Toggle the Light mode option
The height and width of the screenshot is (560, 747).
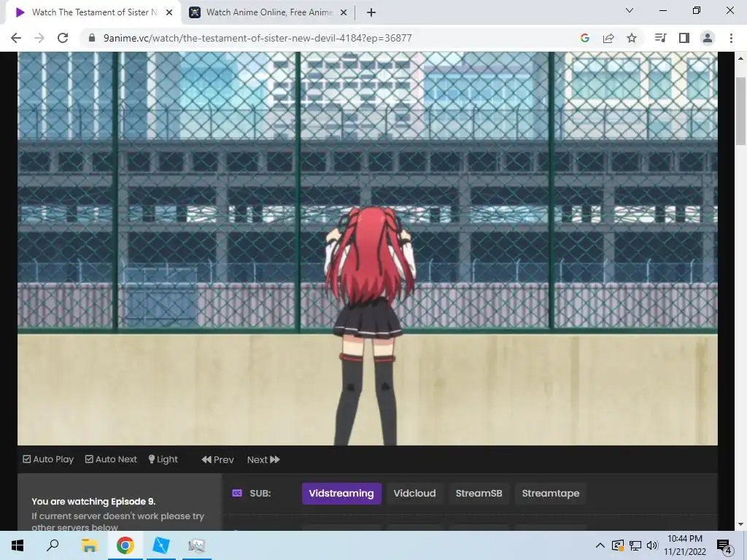coord(163,459)
